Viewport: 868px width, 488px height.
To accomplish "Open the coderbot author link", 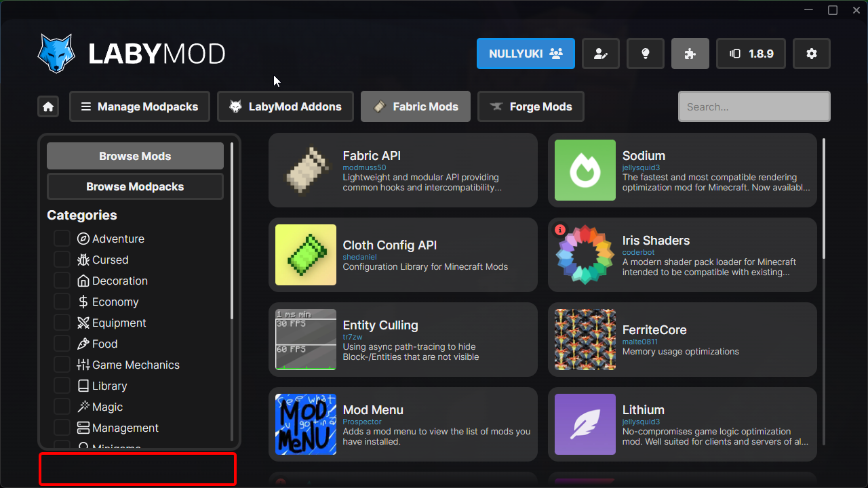I will (637, 252).
